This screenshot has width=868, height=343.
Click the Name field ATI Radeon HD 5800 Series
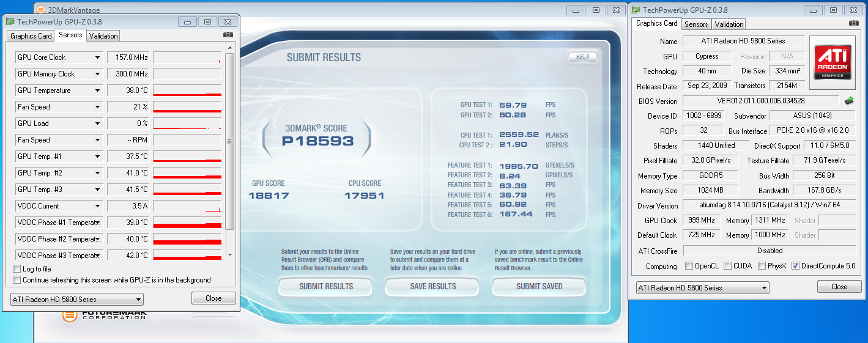[x=743, y=41]
